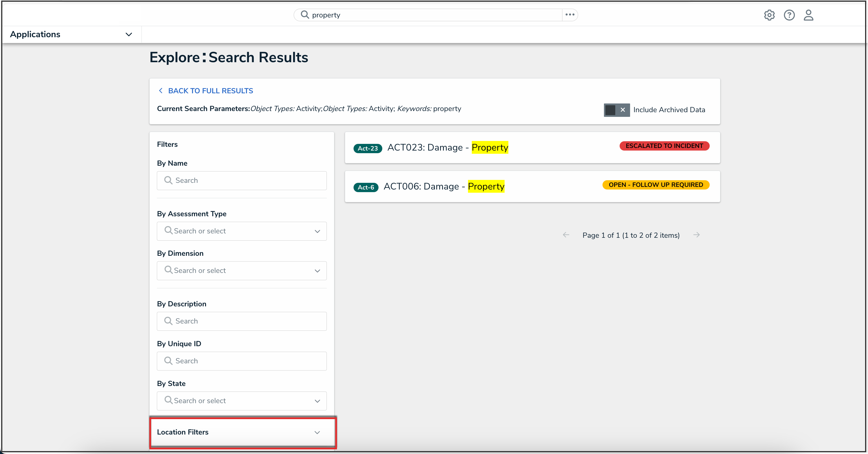Open the By State dropdown
868x454 pixels.
(x=242, y=401)
